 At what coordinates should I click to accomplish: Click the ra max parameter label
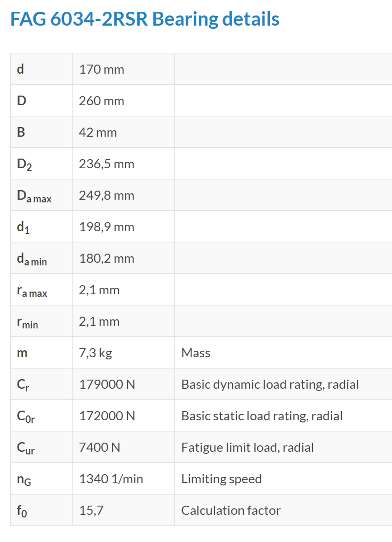coord(32,290)
